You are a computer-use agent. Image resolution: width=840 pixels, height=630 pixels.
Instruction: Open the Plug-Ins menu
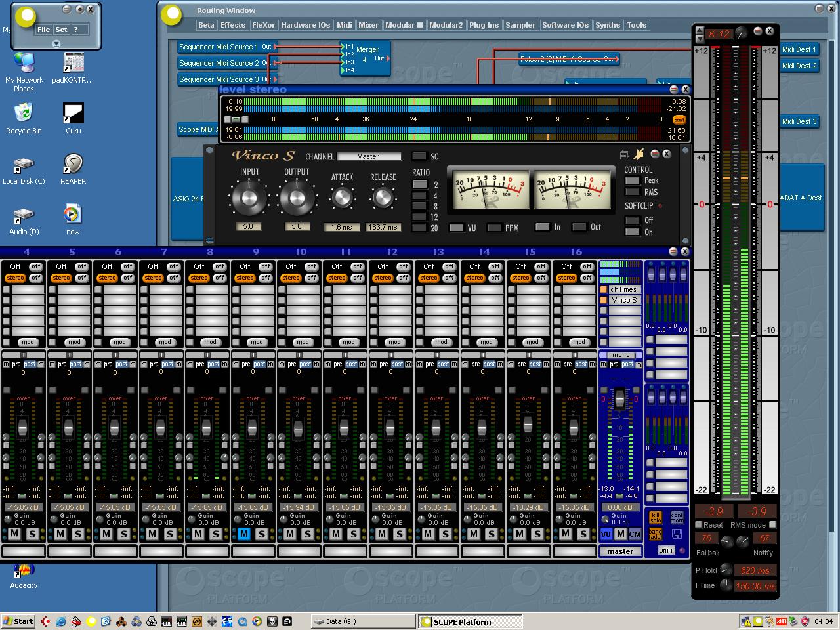click(x=484, y=25)
